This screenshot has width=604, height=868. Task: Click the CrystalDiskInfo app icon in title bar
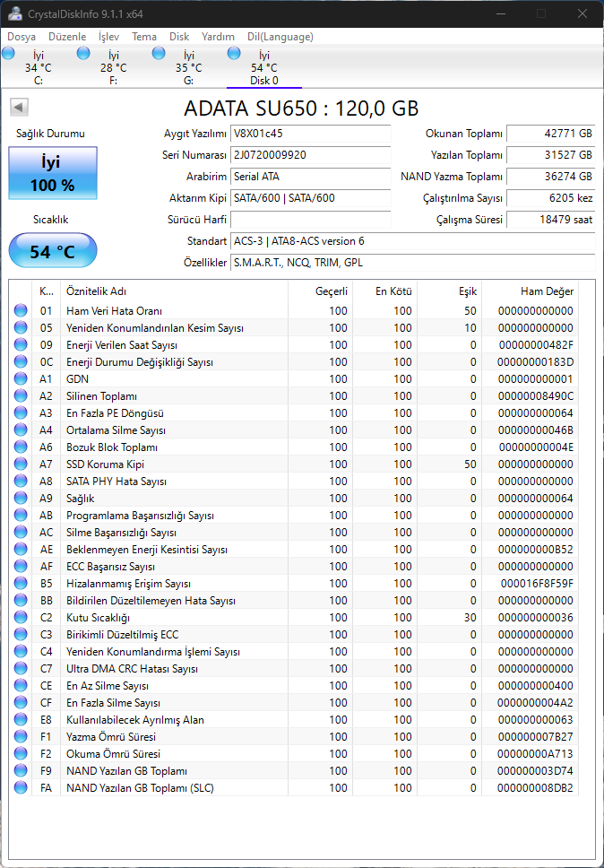(16, 13)
